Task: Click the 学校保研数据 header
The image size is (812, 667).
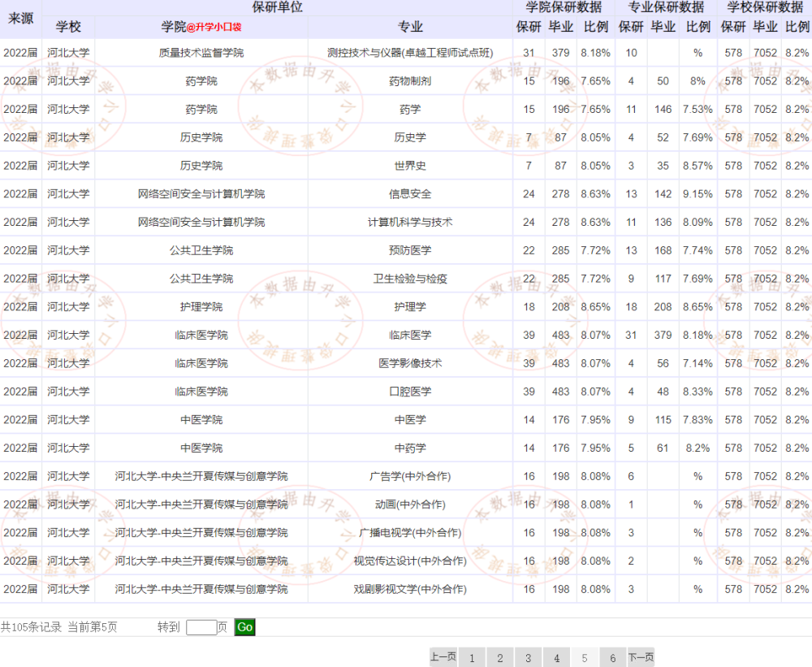Action: click(765, 7)
